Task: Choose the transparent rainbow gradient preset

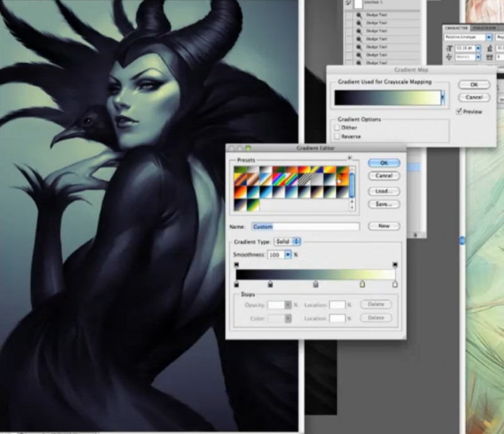Action: (x=291, y=180)
